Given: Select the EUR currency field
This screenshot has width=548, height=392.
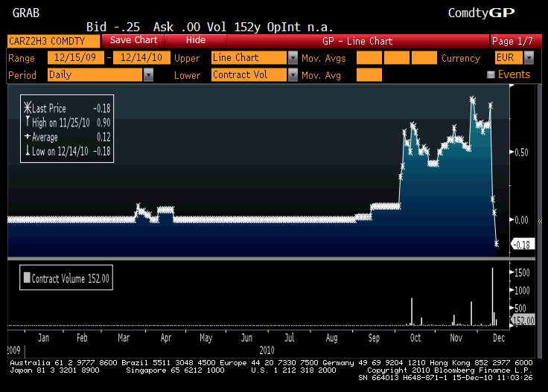Looking at the screenshot, I should [x=509, y=58].
